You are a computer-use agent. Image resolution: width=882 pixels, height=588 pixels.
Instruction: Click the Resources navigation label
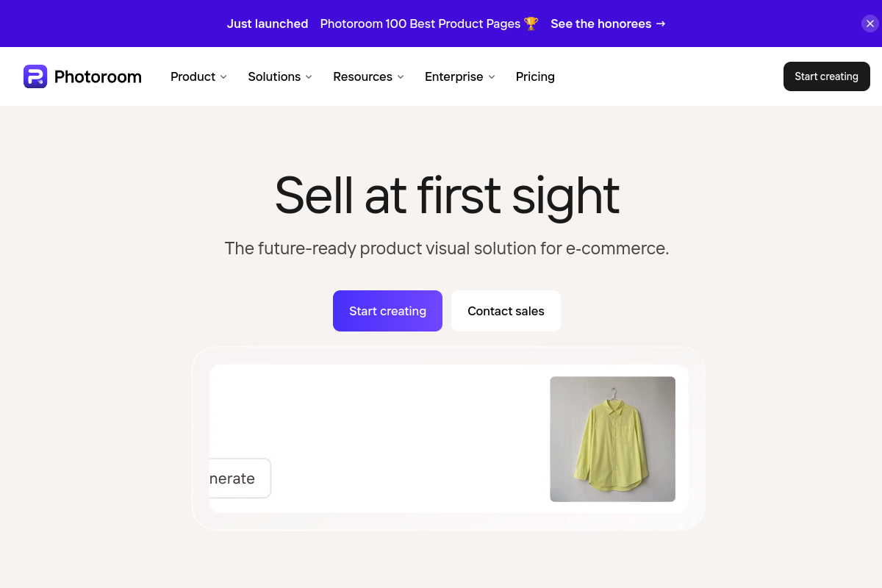(x=362, y=76)
